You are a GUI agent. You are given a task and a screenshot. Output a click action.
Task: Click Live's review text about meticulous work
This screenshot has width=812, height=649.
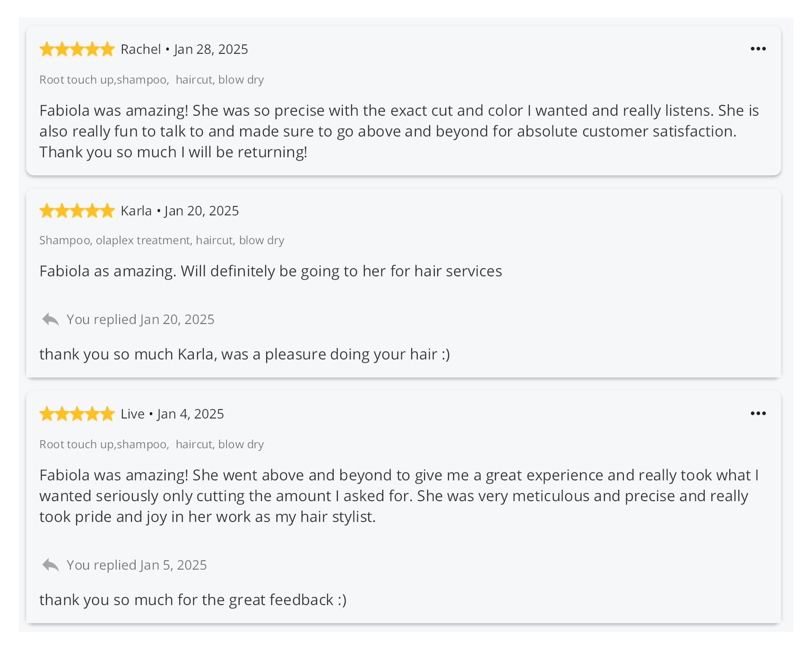(398, 496)
